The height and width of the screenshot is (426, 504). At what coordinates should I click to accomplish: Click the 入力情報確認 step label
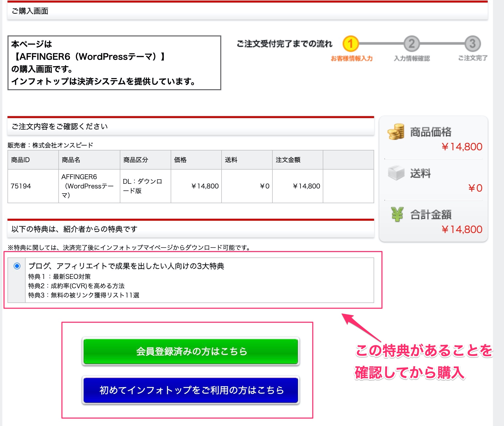pyautogui.click(x=412, y=58)
